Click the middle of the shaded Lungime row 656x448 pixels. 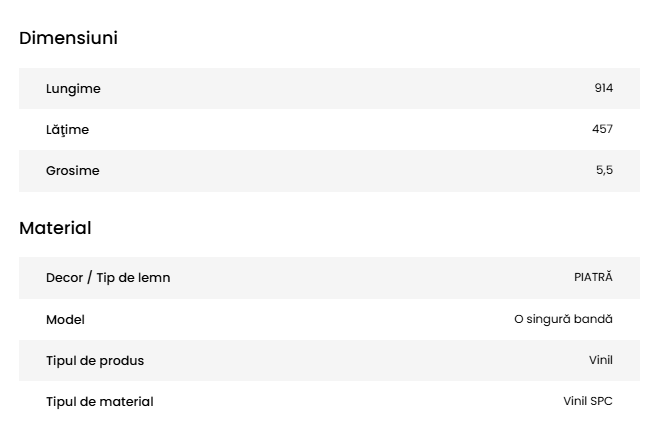click(329, 89)
